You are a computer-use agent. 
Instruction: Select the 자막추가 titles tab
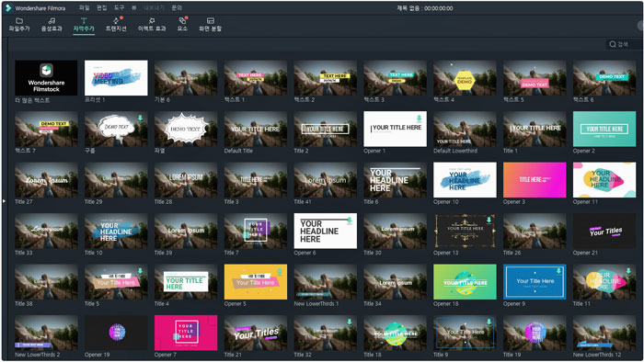click(84, 25)
